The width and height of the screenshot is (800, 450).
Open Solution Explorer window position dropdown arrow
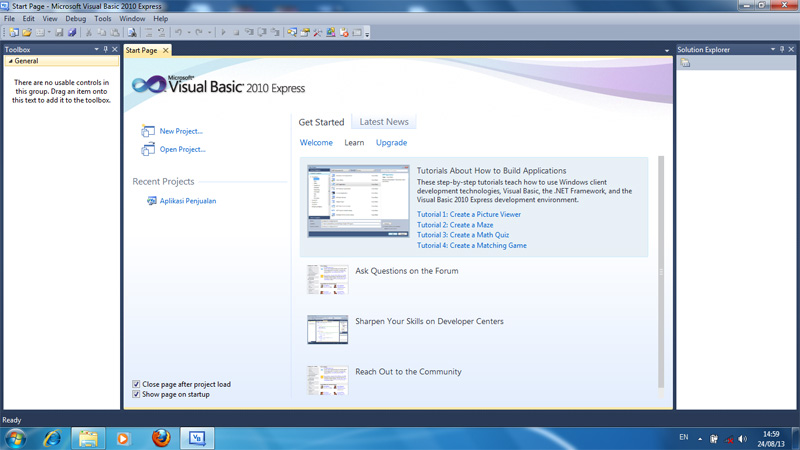(772, 49)
